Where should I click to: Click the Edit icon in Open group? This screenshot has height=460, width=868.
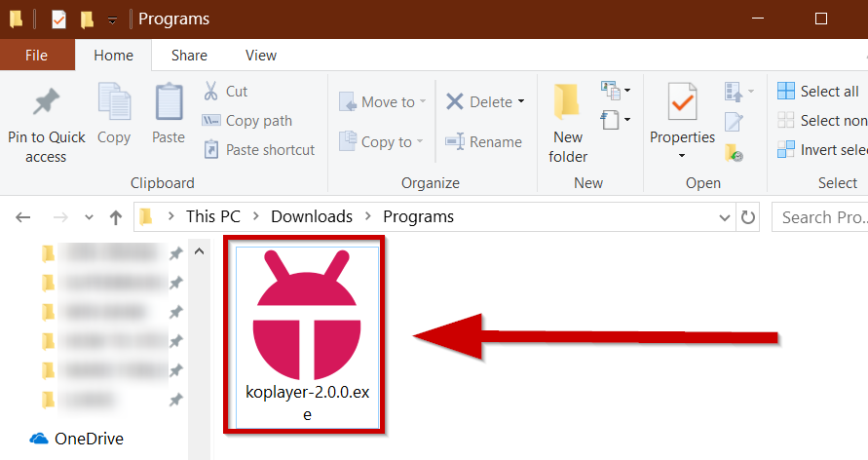click(x=734, y=121)
